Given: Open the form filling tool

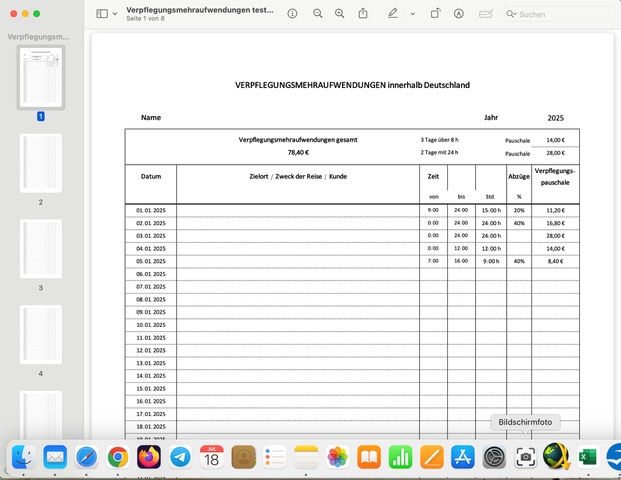Looking at the screenshot, I should 486,14.
